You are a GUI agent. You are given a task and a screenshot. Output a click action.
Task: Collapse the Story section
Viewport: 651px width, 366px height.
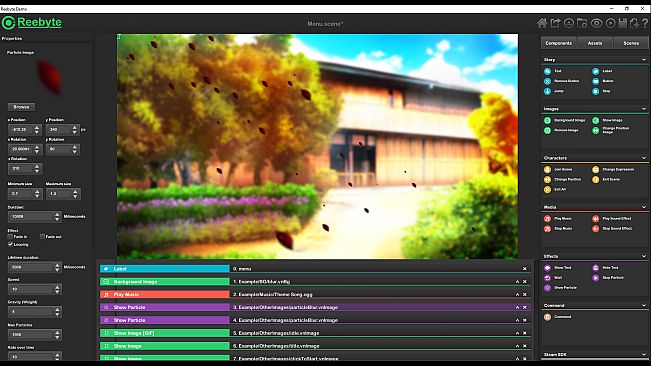tap(644, 60)
